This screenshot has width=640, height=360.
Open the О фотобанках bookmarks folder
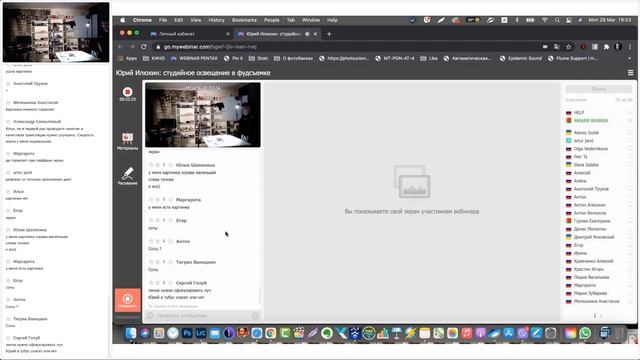293,58
